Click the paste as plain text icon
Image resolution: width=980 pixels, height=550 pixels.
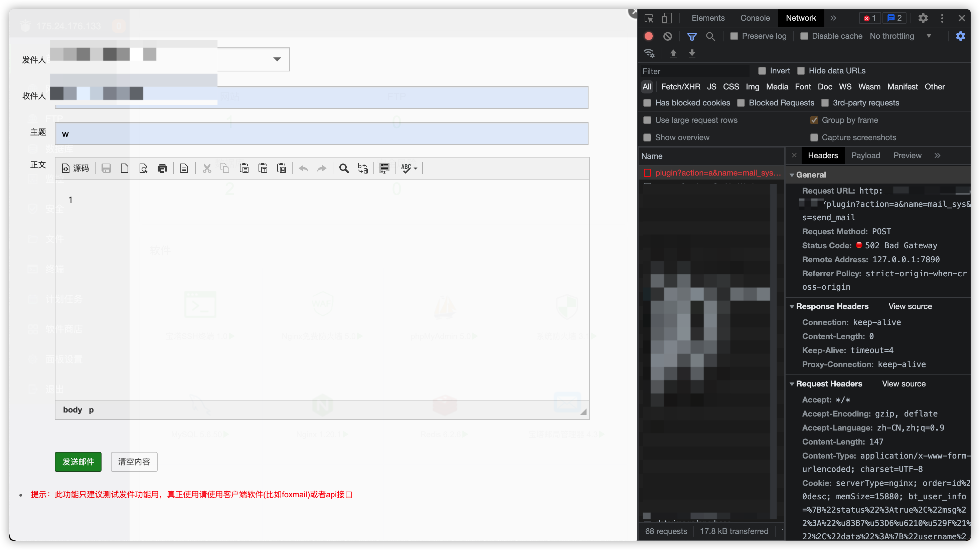263,168
